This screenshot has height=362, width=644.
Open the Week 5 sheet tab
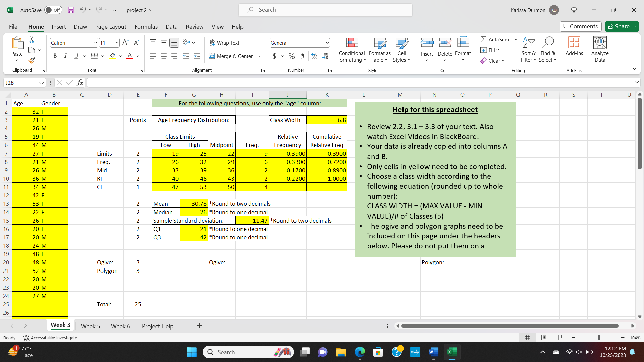tap(90, 326)
